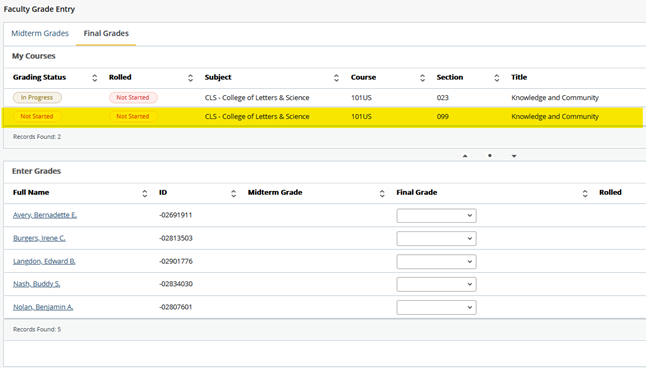The width and height of the screenshot is (646, 368).
Task: Sort students by Full Name arrows
Action: (x=145, y=193)
